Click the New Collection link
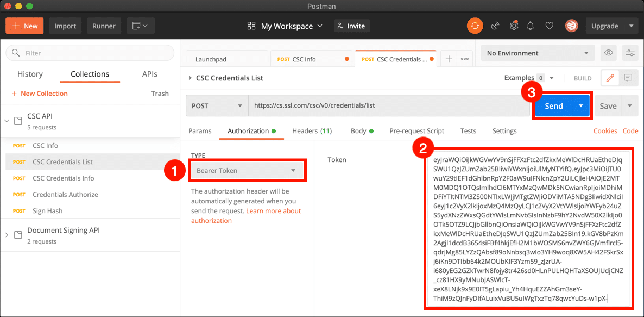Viewport: 644px width, 317px height. [40, 94]
